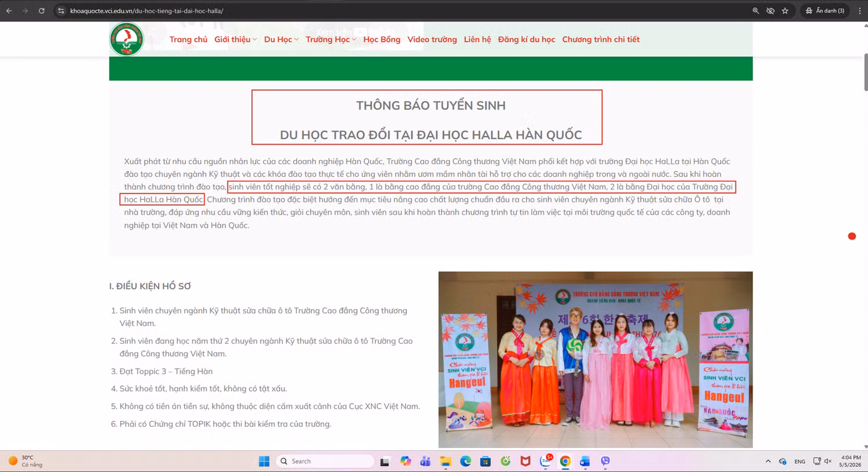
Task: Click the scrollbar down arrow
Action: point(866,447)
